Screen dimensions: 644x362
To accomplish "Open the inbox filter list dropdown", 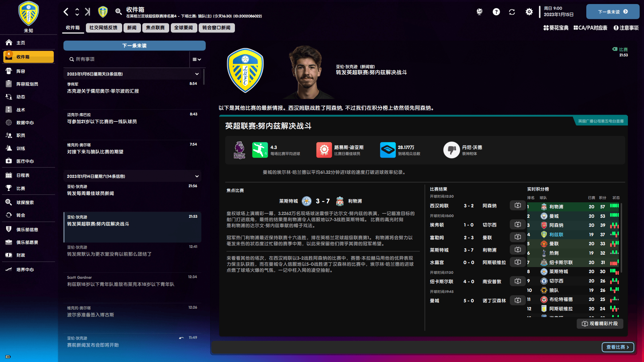I will [x=197, y=59].
